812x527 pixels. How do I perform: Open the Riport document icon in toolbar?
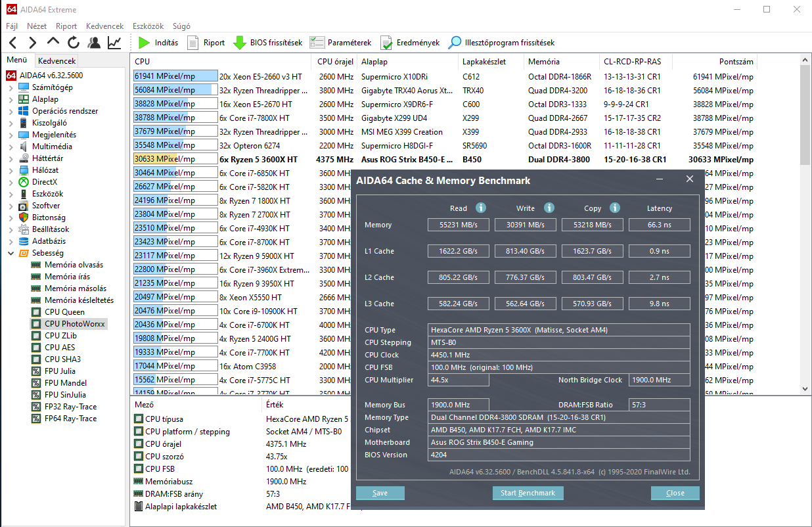point(192,43)
